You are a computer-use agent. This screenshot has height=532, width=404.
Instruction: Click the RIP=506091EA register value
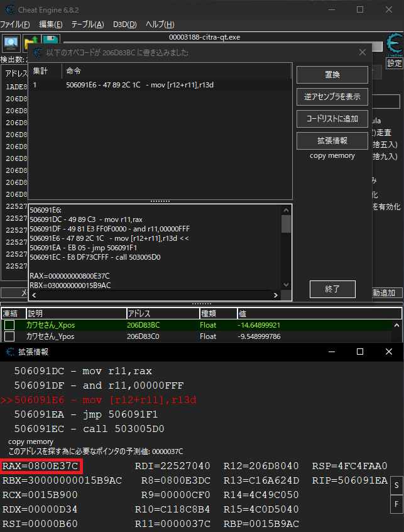coord(349,480)
